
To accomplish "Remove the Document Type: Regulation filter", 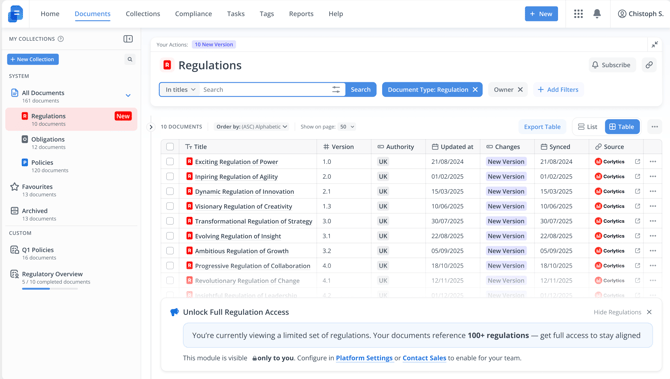I will coord(475,89).
